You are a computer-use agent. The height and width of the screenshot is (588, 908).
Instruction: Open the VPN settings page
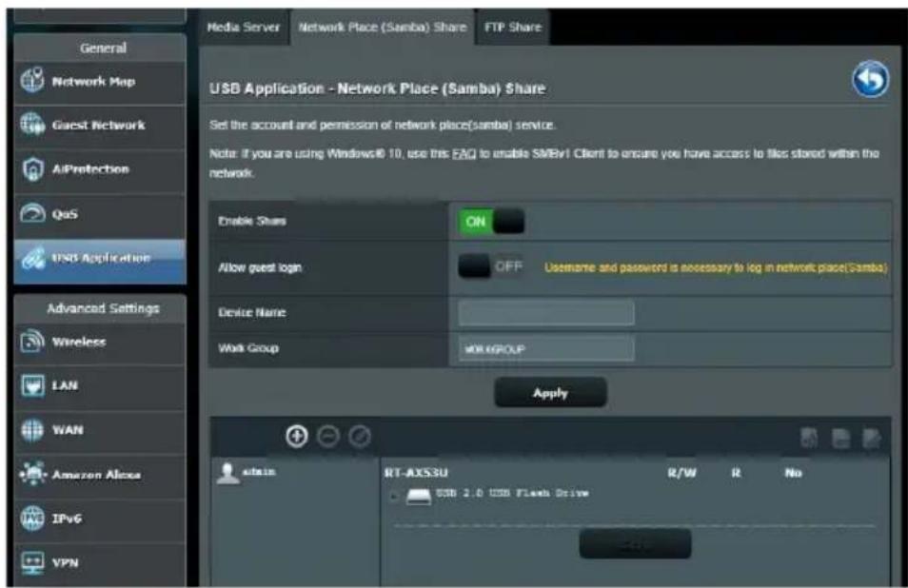(100, 562)
